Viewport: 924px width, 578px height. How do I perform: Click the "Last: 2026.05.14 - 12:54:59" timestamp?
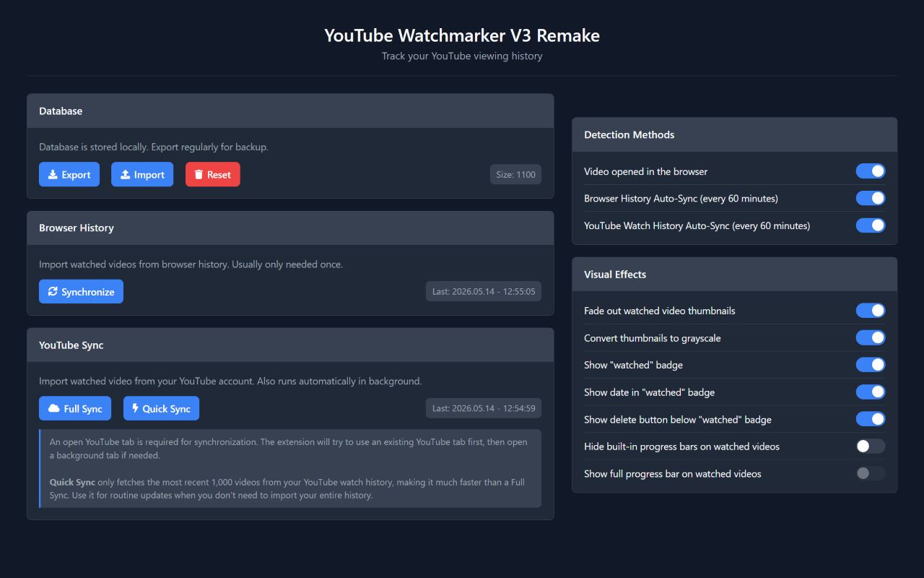click(484, 408)
